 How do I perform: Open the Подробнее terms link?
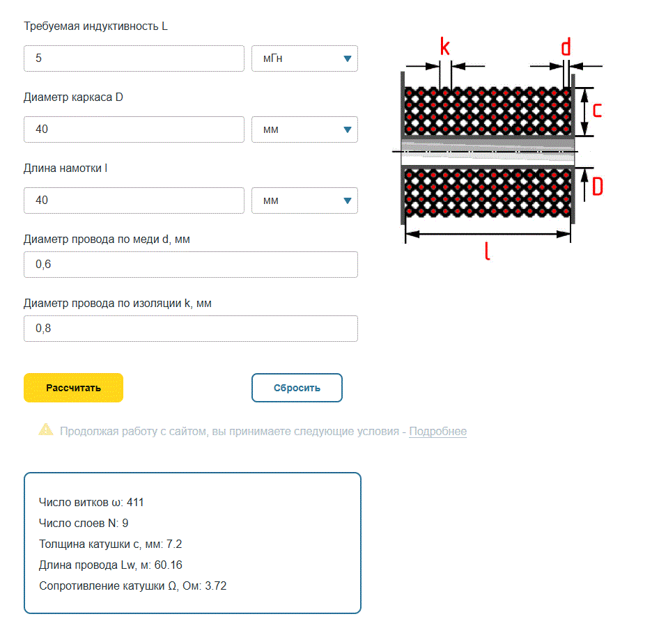[x=437, y=432]
